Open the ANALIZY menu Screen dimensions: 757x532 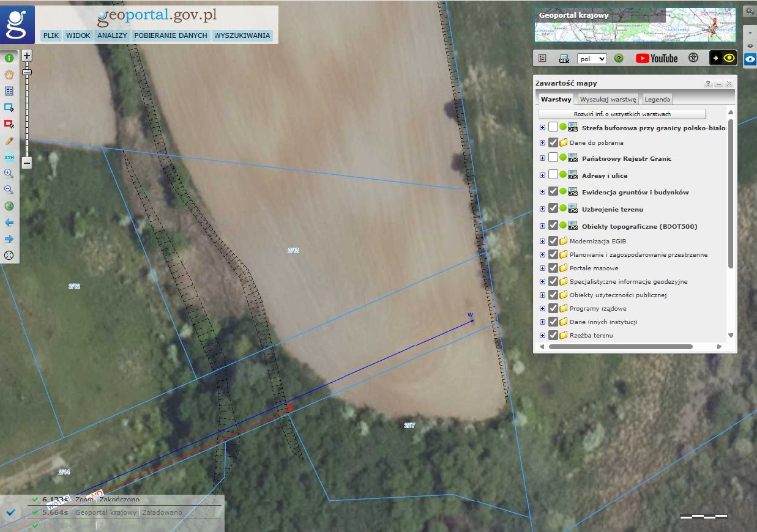[112, 35]
